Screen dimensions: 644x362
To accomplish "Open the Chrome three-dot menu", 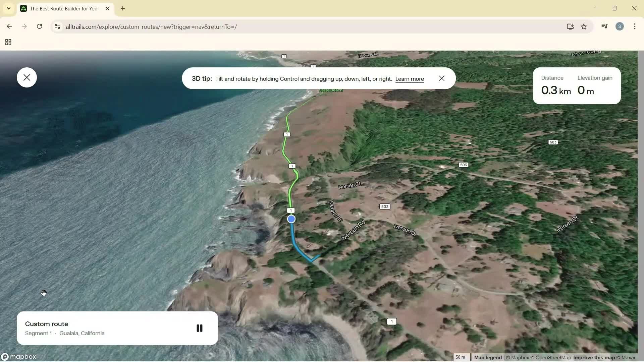I will (x=635, y=26).
